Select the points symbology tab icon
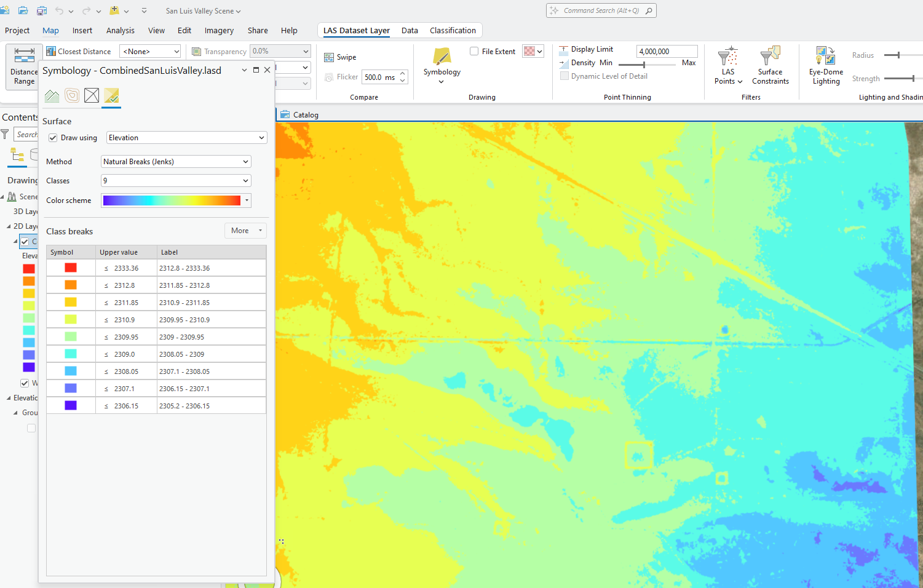 (x=52, y=95)
